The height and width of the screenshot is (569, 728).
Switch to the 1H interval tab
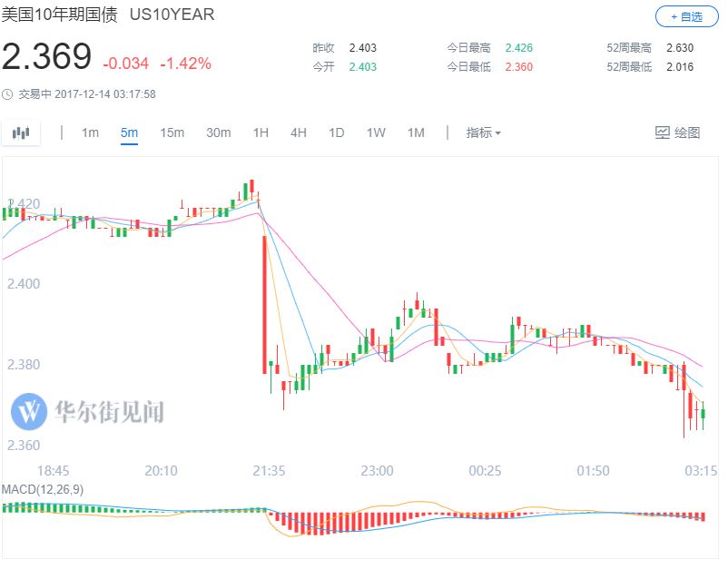click(x=261, y=133)
